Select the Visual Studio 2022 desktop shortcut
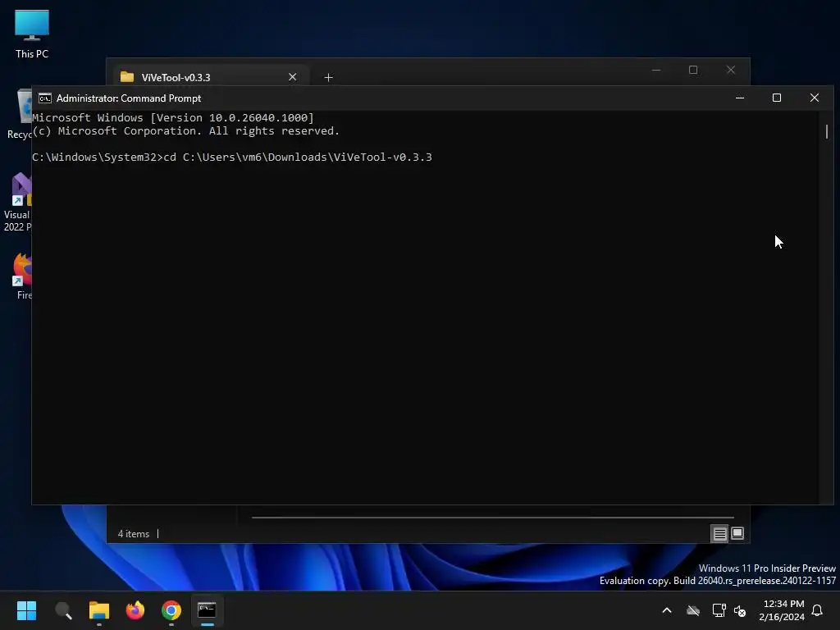 coord(17,202)
